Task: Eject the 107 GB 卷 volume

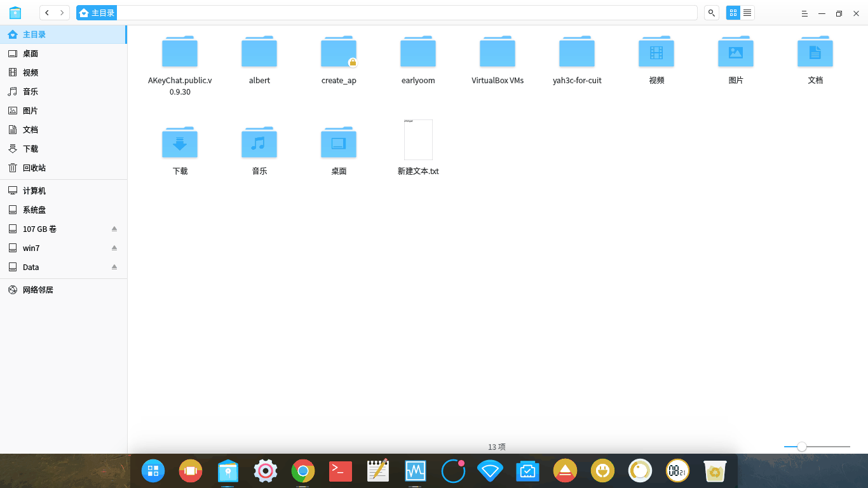Action: pyautogui.click(x=114, y=229)
